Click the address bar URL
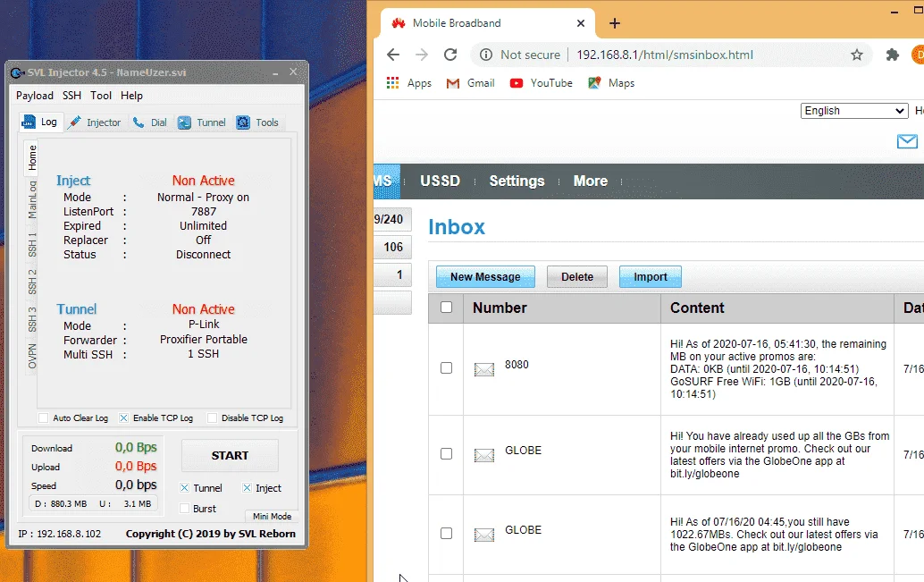 pos(665,55)
